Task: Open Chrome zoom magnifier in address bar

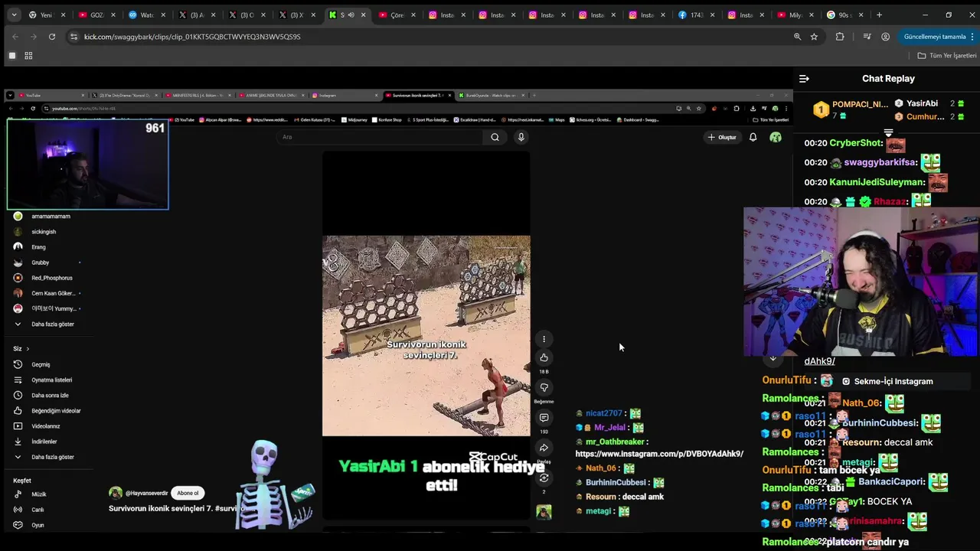Action: tap(797, 37)
